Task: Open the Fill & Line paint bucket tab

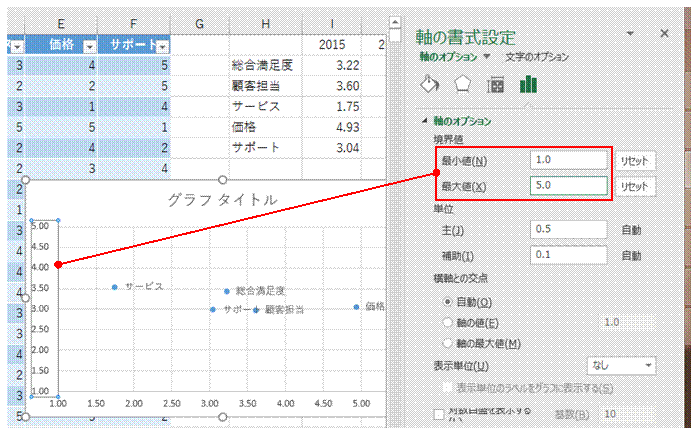Action: [429, 85]
